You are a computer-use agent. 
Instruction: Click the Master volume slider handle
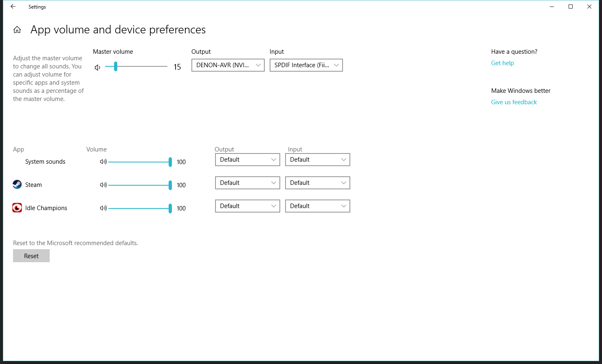[116, 66]
